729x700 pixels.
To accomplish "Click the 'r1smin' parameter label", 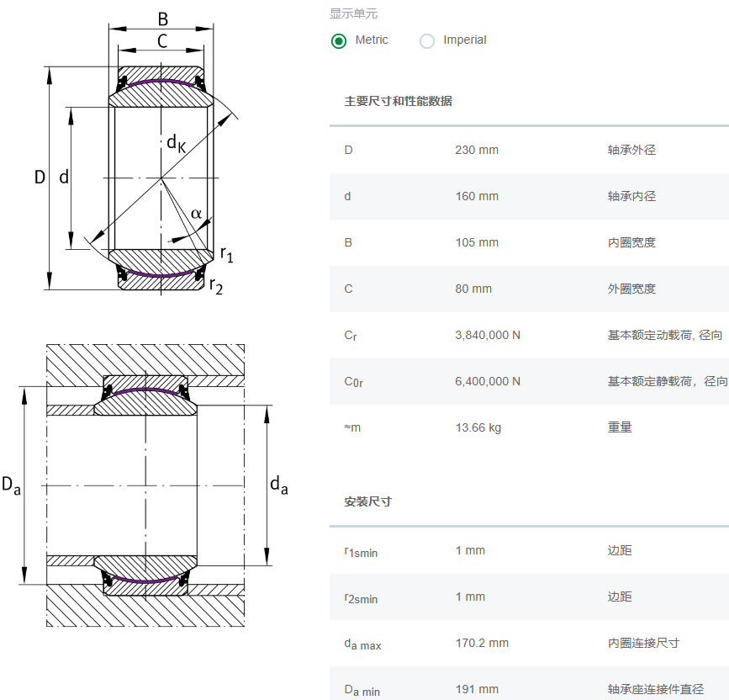I will [x=361, y=552].
